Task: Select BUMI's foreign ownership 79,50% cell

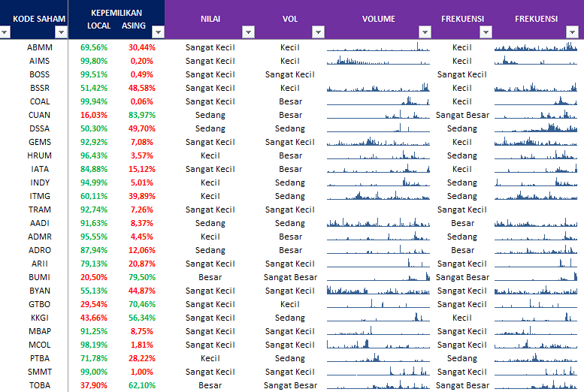Action: [x=141, y=277]
